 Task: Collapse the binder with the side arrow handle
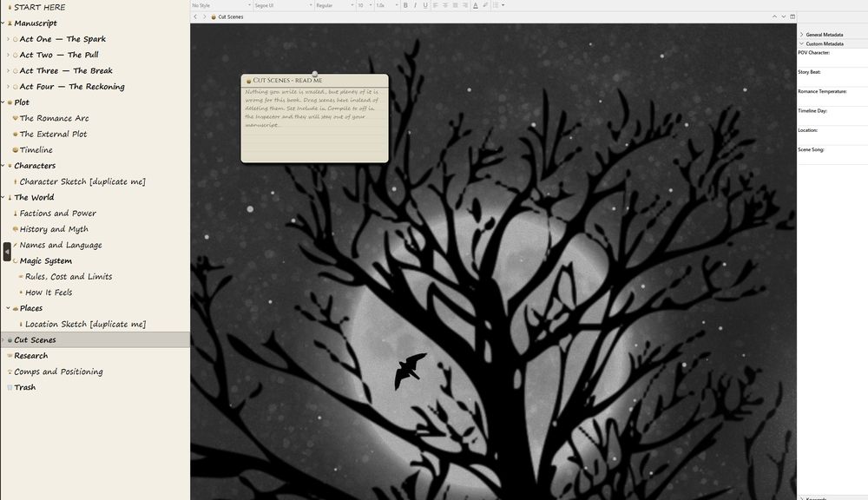coord(7,252)
